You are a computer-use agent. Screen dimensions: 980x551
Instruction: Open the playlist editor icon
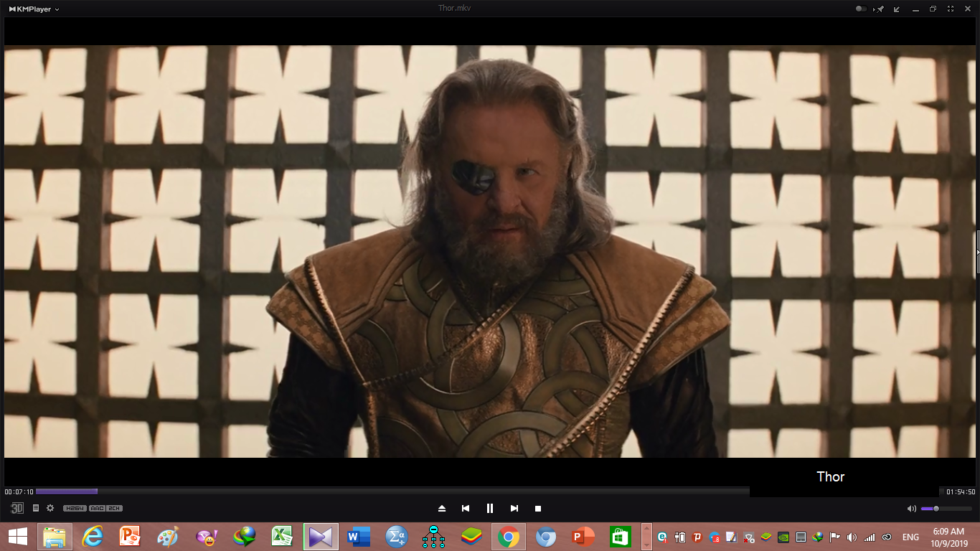coord(36,508)
